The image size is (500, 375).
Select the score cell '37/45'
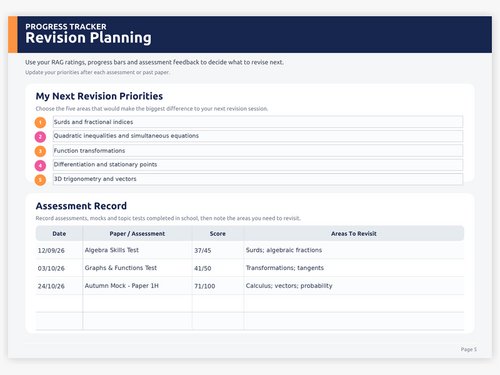218,250
